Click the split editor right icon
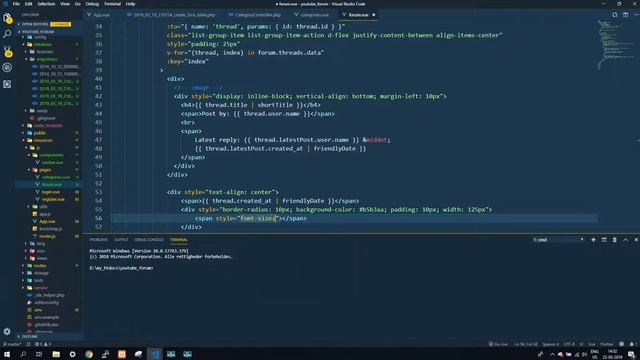 click(x=625, y=15)
